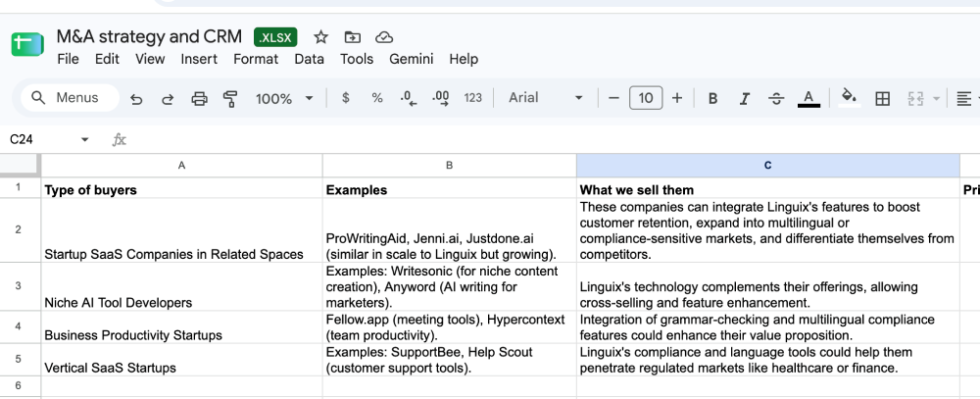
Task: Select row 1 header
Action: point(18,187)
